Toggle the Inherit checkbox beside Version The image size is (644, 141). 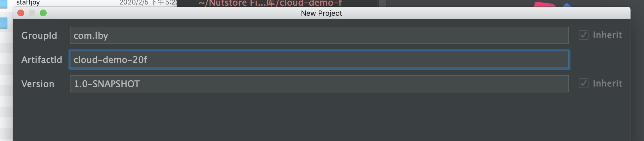(x=583, y=83)
